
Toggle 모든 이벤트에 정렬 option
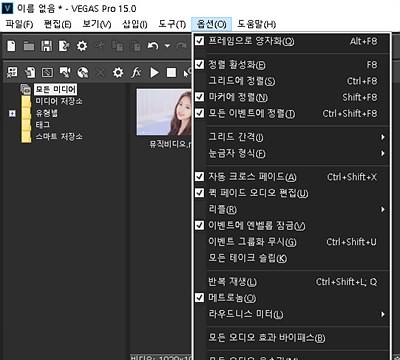pos(199,113)
